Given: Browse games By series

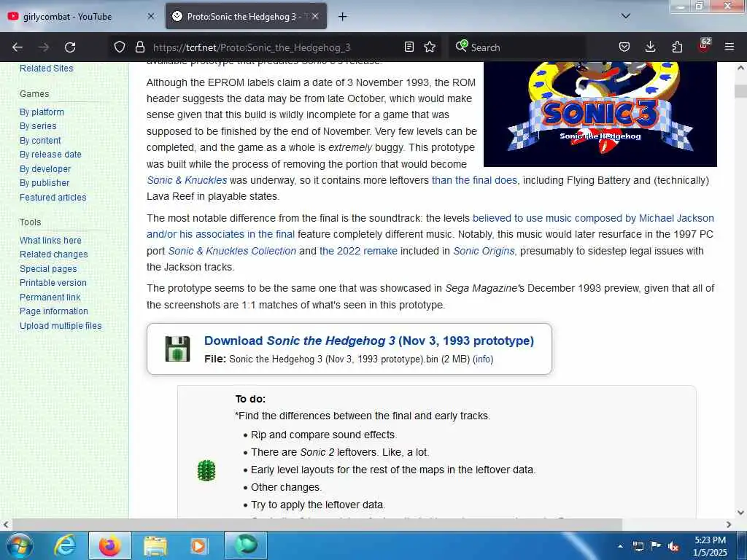Looking at the screenshot, I should (38, 125).
